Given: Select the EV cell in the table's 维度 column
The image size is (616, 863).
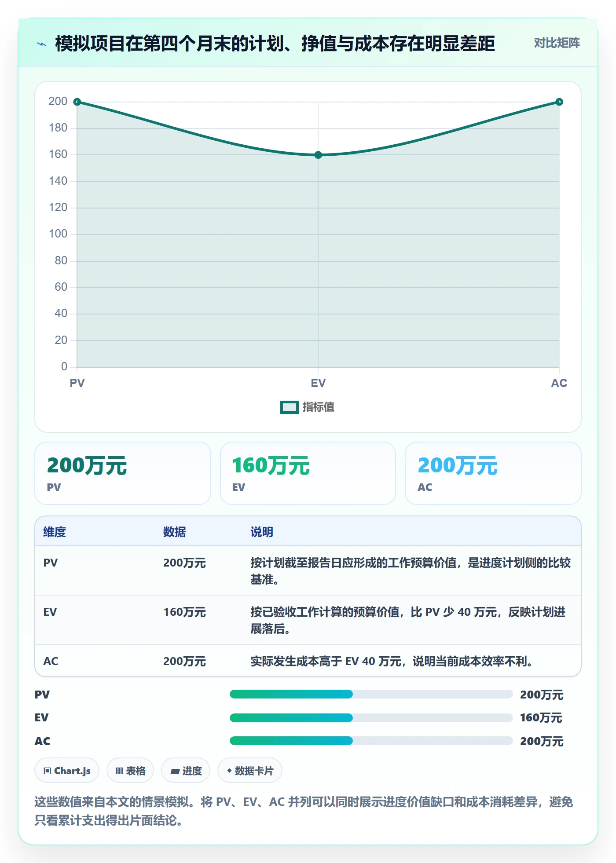Looking at the screenshot, I should (50, 612).
